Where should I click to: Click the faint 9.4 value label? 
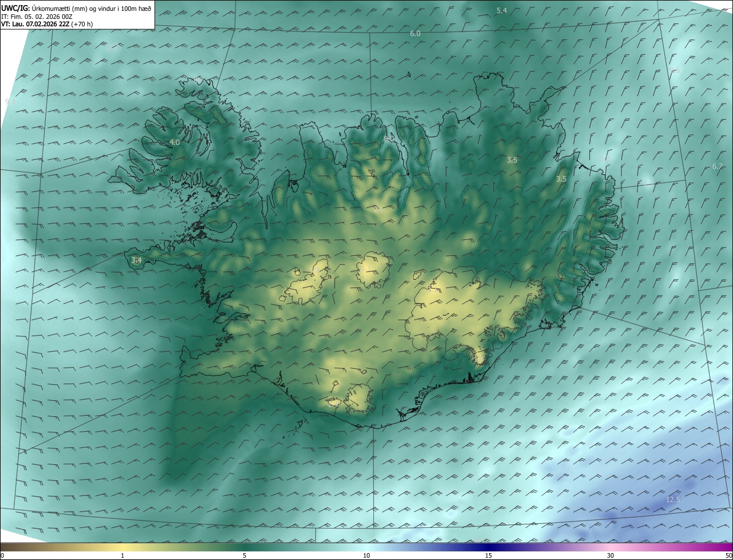coord(10,101)
